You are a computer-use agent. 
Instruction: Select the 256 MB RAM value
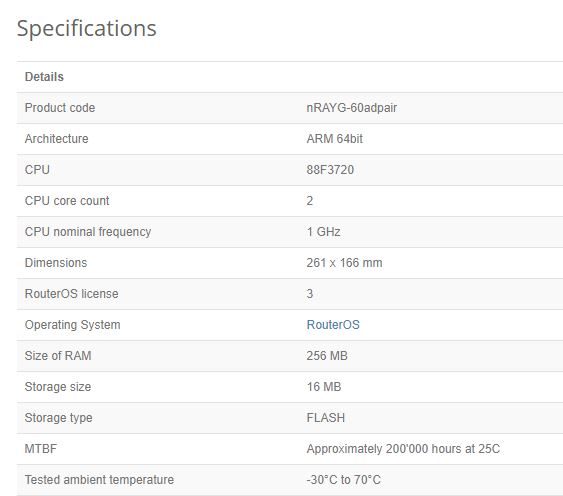coord(327,356)
